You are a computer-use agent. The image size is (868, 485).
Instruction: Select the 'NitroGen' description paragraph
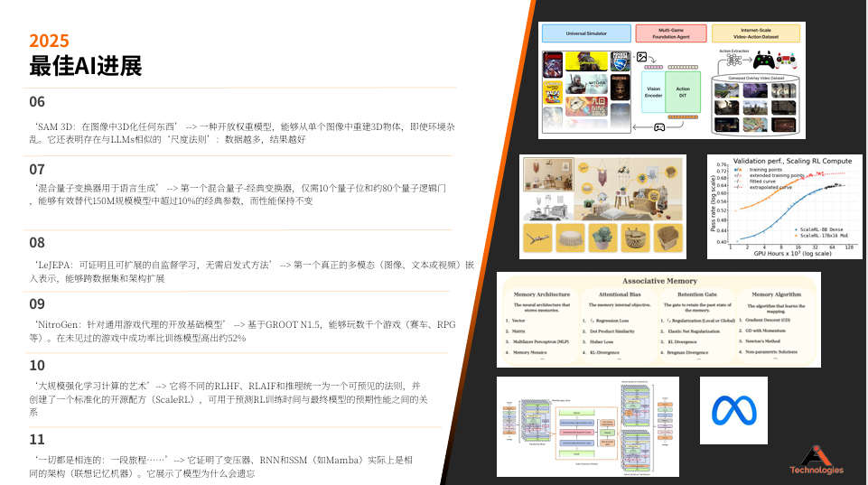tap(242, 331)
